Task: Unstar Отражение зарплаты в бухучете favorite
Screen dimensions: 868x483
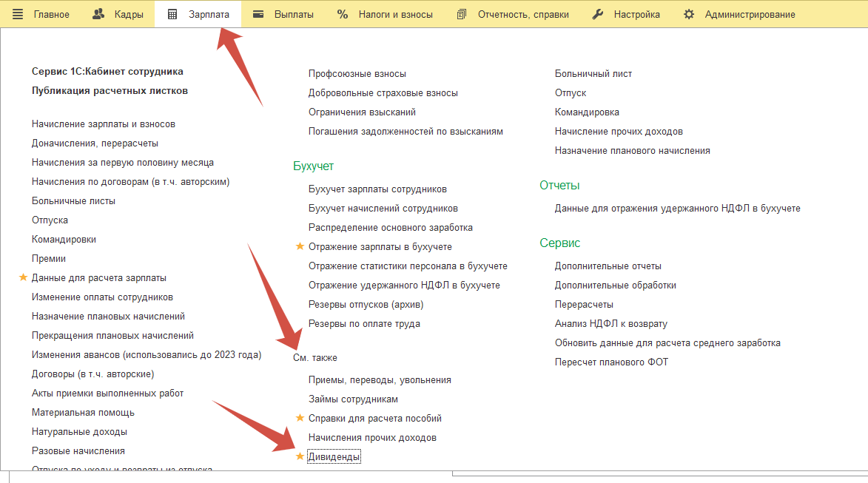Action: 300,247
